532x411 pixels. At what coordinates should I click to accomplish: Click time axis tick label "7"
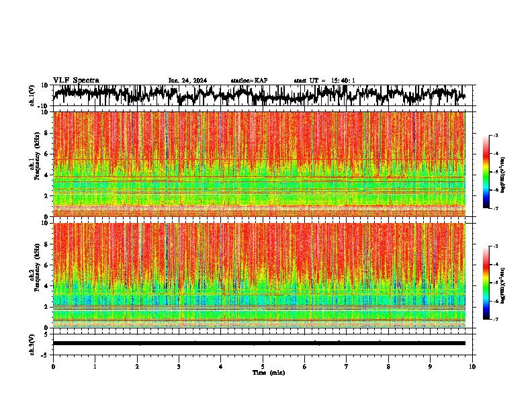(x=347, y=367)
